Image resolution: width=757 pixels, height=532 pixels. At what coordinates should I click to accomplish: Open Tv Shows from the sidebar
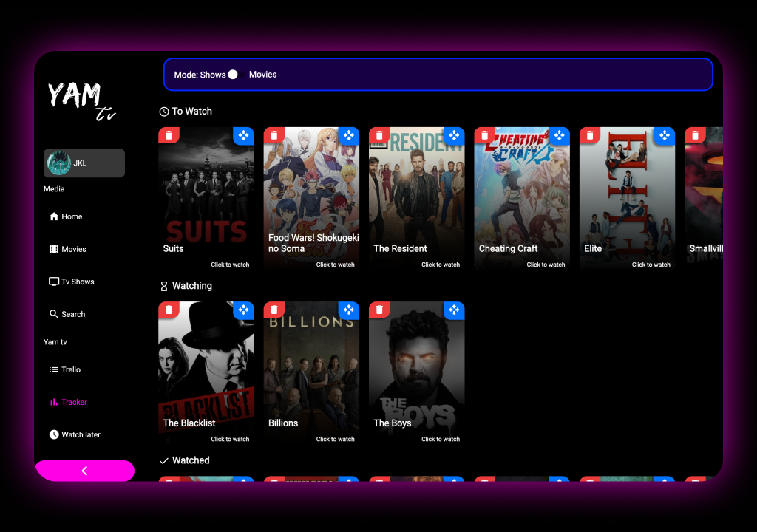click(78, 282)
